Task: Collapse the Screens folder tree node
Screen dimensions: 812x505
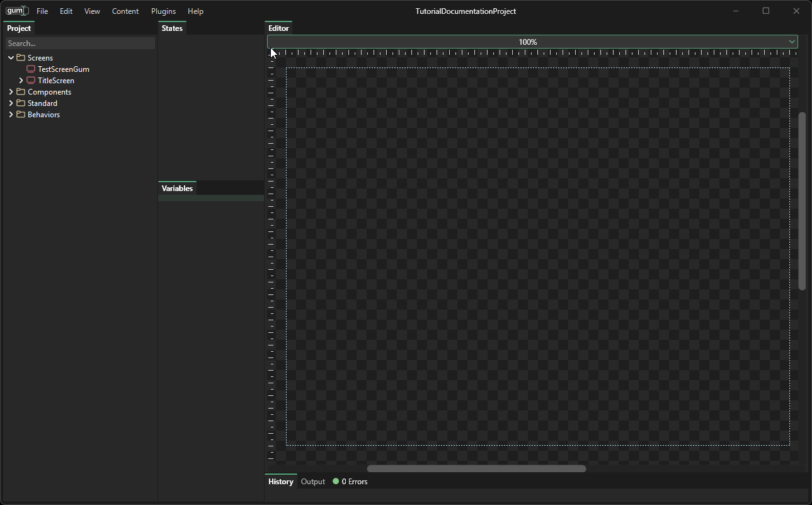Action: point(11,58)
